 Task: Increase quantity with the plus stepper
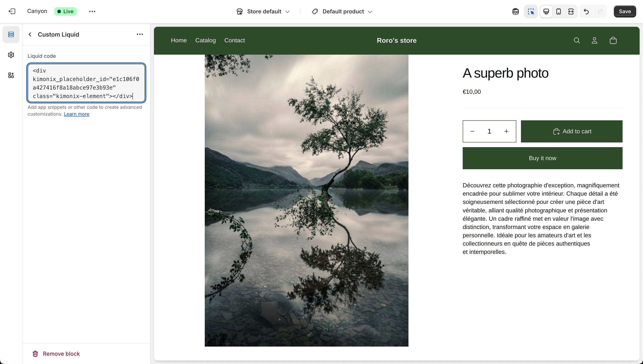point(506,131)
